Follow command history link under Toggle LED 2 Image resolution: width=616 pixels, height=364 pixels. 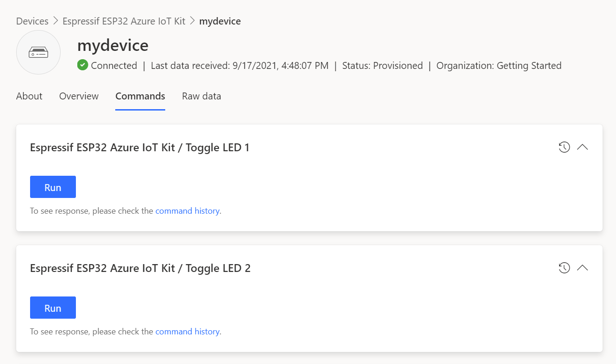[x=187, y=332]
